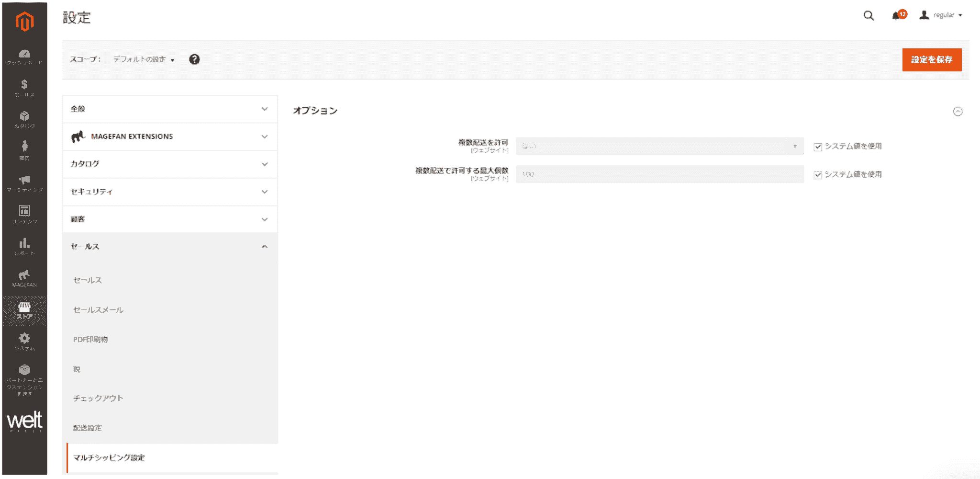Click the search magnifier icon
The image size is (980, 479).
pyautogui.click(x=869, y=15)
